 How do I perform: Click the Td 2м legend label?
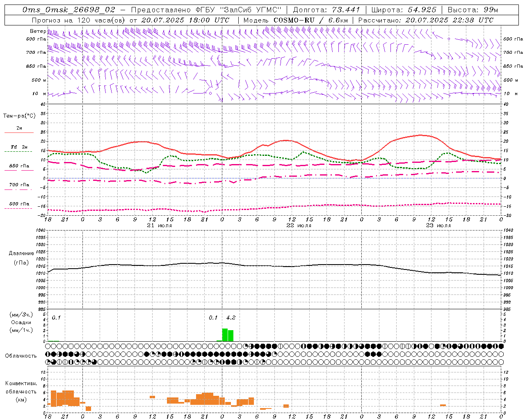[x=19, y=147]
